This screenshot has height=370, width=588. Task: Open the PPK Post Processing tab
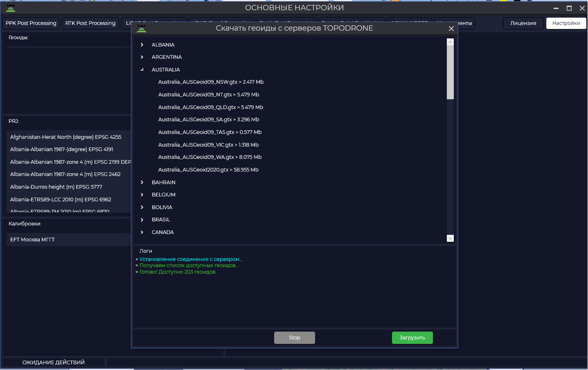(x=31, y=23)
